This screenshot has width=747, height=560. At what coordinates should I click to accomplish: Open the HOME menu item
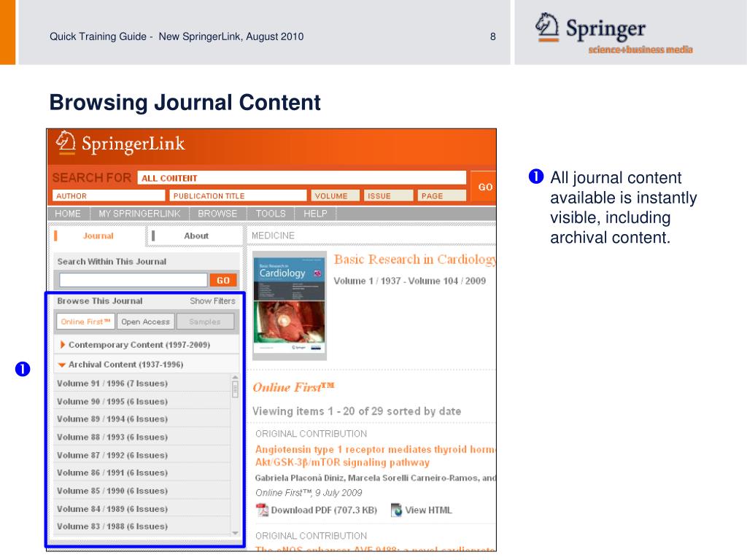click(68, 214)
